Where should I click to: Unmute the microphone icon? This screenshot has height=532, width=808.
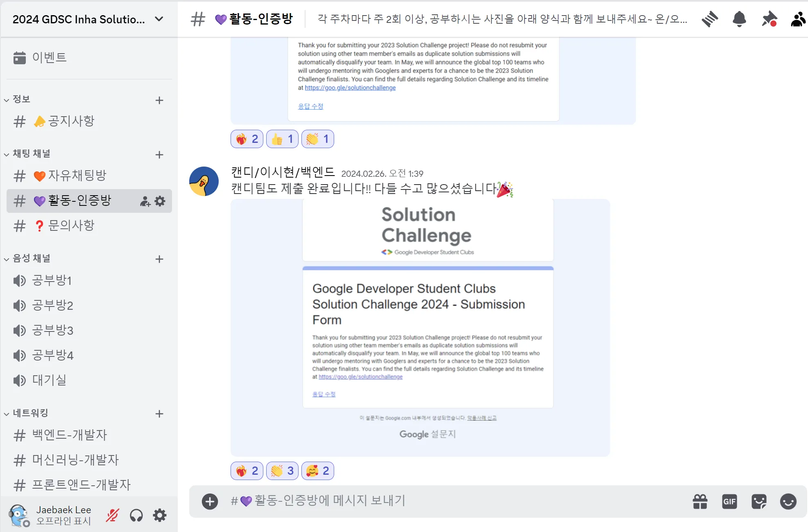click(x=112, y=515)
